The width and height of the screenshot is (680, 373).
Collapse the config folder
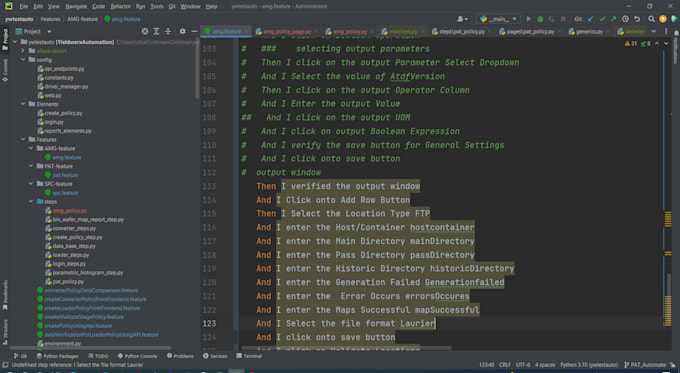click(23, 60)
